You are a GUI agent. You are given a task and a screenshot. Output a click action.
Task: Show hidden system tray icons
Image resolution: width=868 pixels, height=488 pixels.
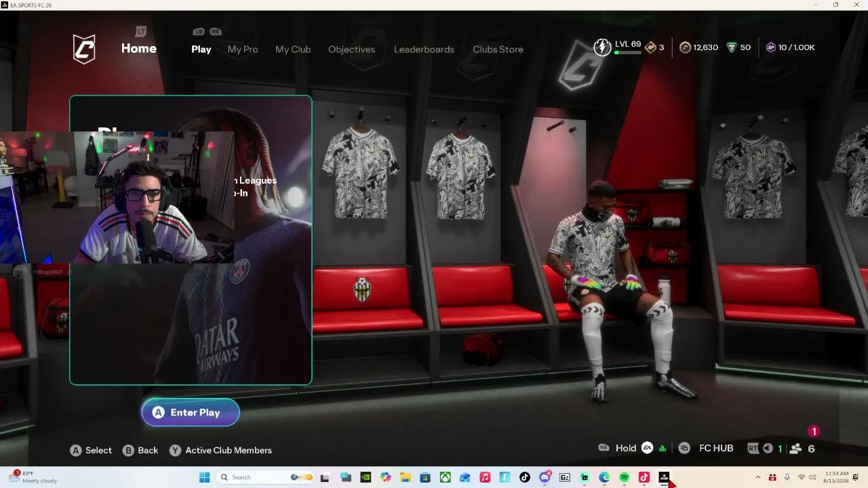coord(758,477)
